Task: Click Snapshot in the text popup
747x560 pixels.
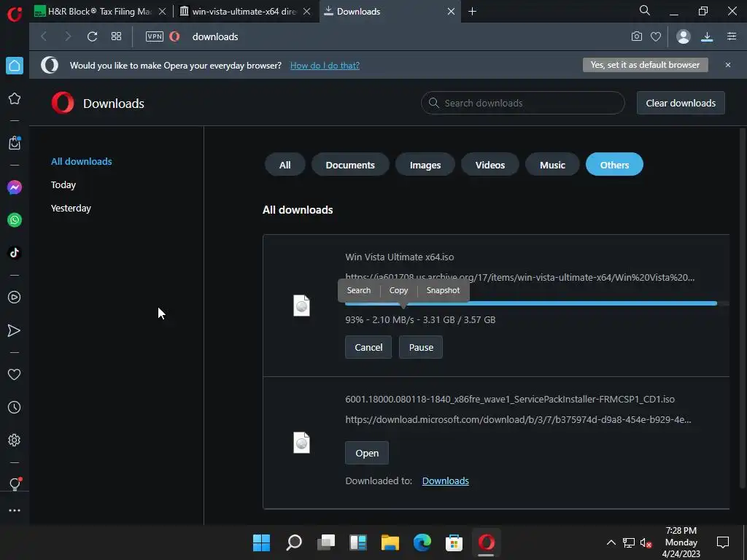Action: click(x=443, y=290)
